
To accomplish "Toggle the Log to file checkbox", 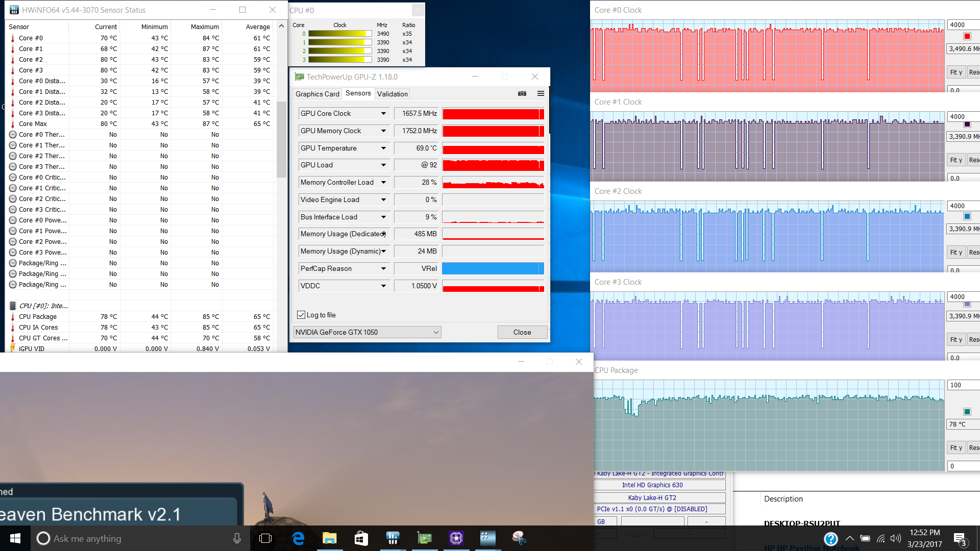I will [x=301, y=315].
